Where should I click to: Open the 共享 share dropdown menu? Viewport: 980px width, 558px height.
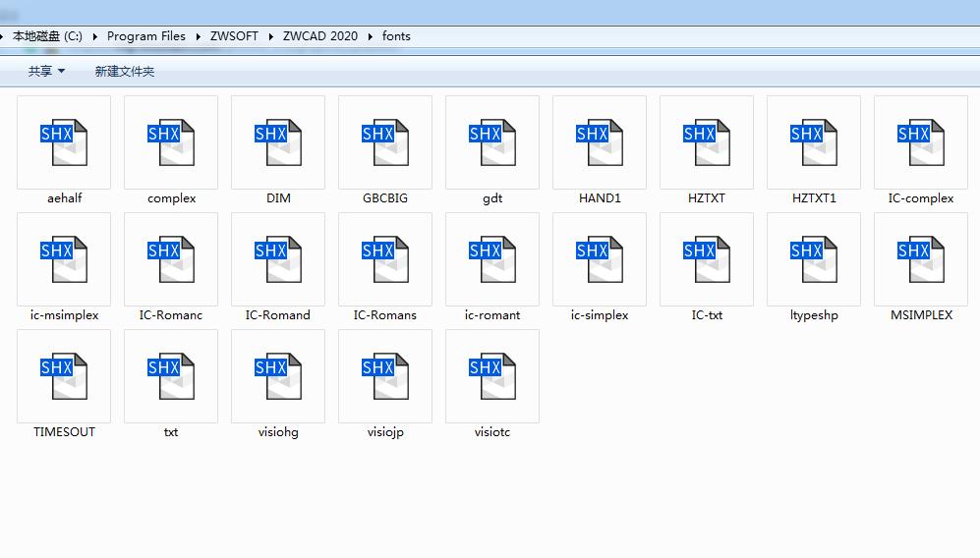(x=46, y=72)
